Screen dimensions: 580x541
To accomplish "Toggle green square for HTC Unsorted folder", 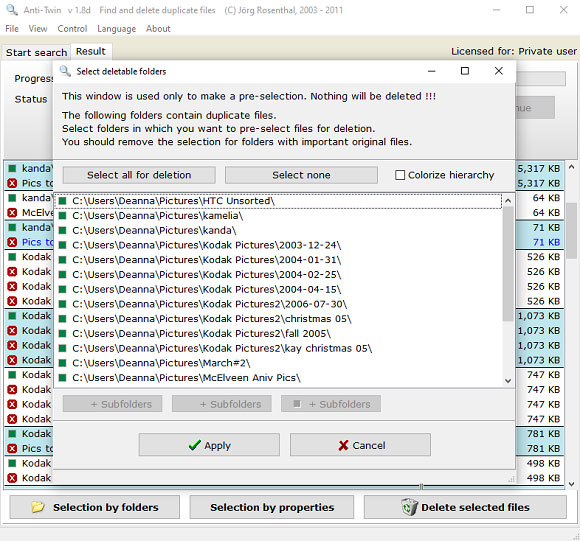I will (x=63, y=201).
